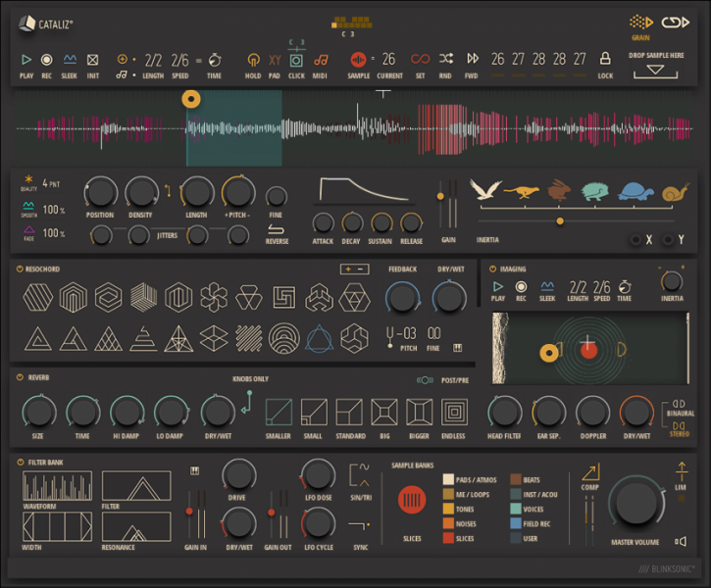This screenshot has height=588, width=711.
Task: Select the loop mode icon next to GRAIN
Action: 675,23
